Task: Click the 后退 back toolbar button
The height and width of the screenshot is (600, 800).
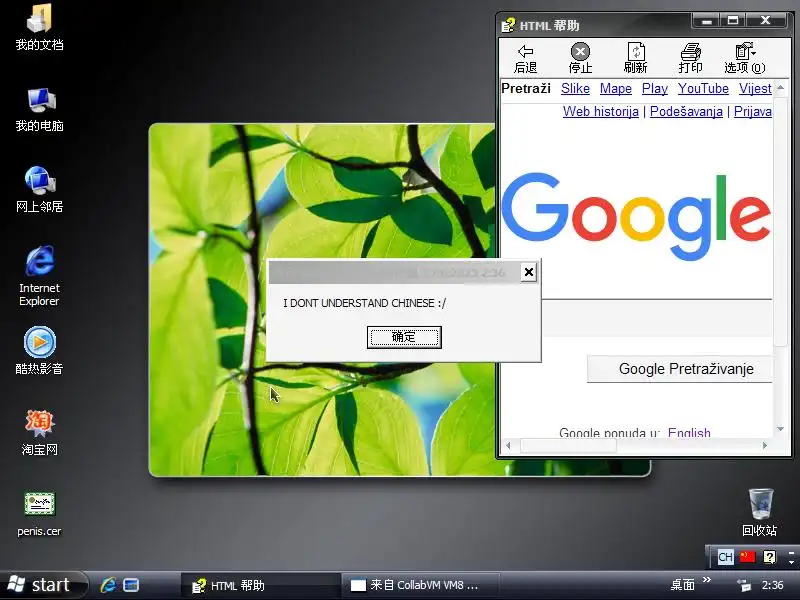Action: (x=526, y=59)
